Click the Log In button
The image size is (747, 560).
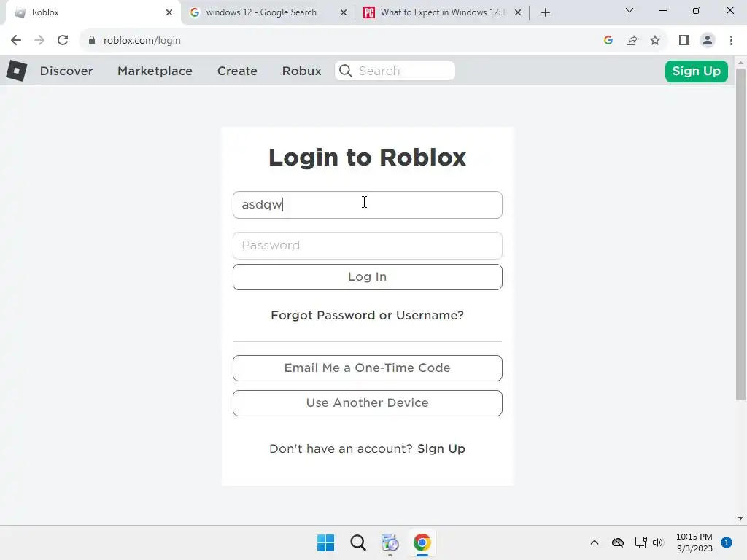point(368,276)
